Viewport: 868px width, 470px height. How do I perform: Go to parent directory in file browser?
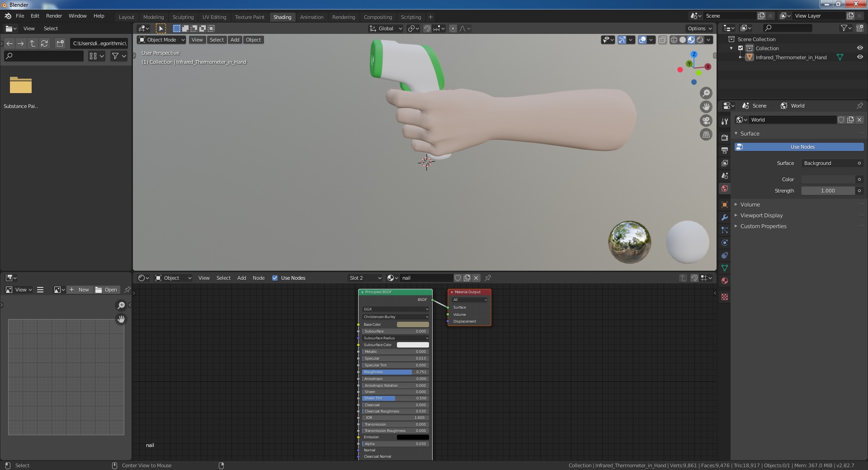33,43
